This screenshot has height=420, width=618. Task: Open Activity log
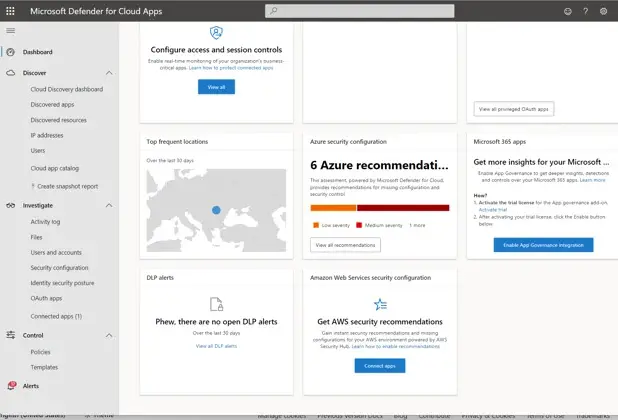(45, 222)
